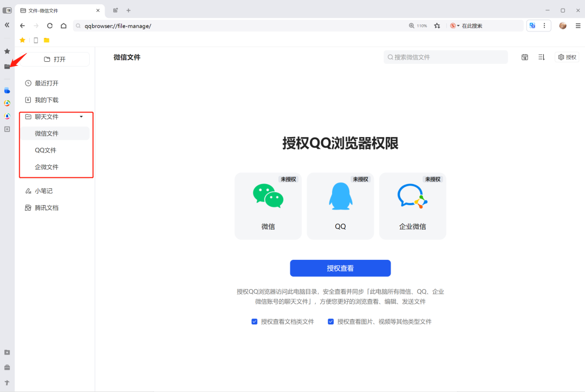Viewport: 585px width, 392px height.
Task: Close the 文件-微信文件 tab
Action: [x=97, y=10]
